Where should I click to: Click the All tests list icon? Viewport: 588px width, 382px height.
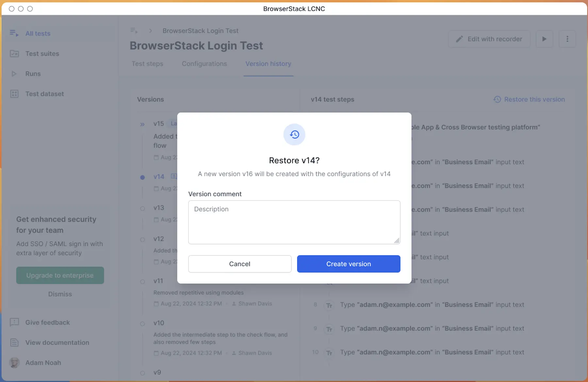click(14, 33)
